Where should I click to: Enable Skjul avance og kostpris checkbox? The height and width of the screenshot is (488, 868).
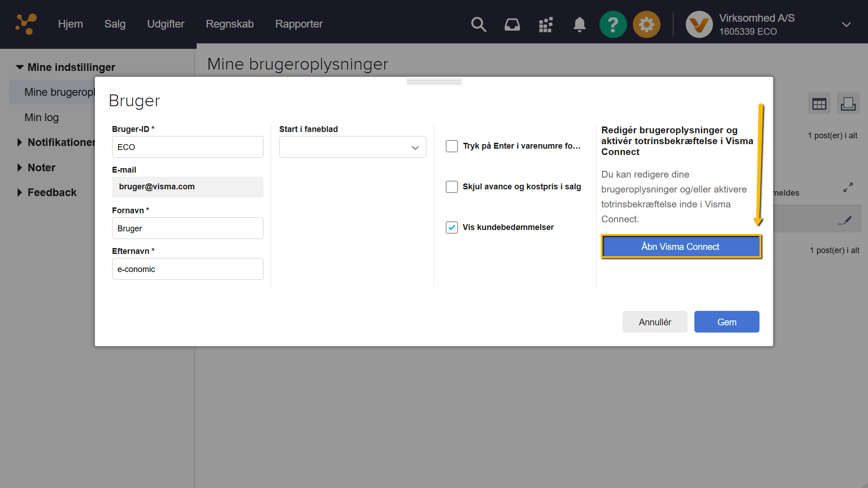(x=452, y=187)
